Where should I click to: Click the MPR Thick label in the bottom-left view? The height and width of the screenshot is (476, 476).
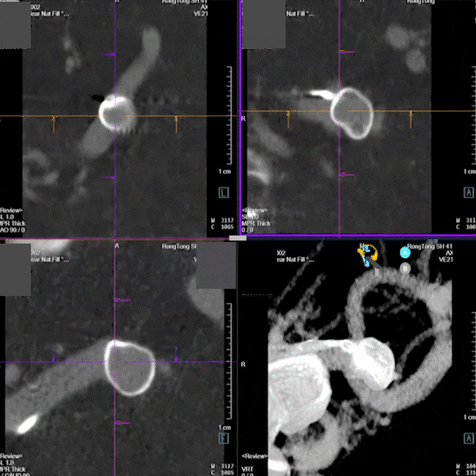(13, 470)
